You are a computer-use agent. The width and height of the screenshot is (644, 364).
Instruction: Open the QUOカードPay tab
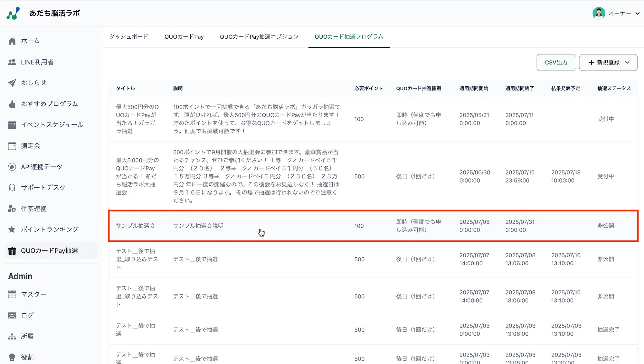[x=184, y=37]
